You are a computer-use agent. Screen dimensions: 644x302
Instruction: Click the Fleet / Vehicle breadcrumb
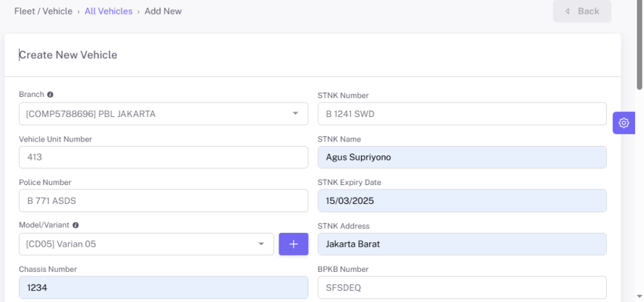[43, 11]
